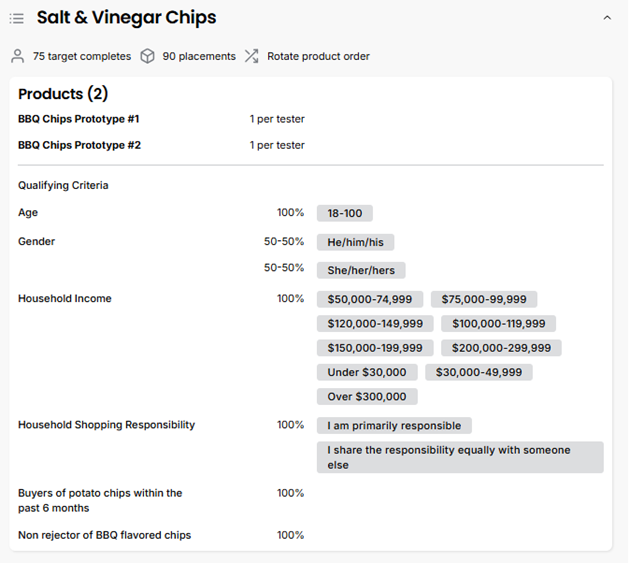Click the $75,000-99,999 income tag

(x=484, y=299)
